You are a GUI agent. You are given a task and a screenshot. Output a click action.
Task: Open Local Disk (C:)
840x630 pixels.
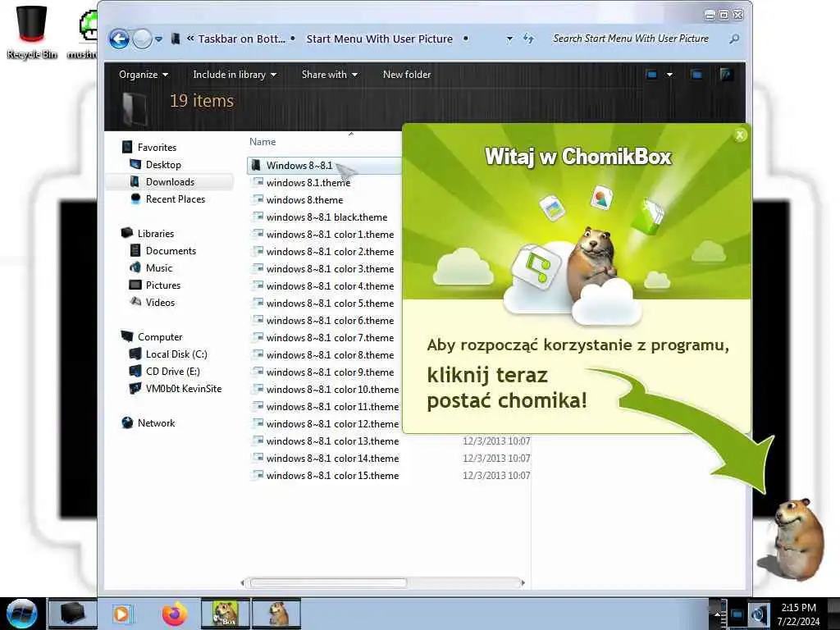coord(176,354)
